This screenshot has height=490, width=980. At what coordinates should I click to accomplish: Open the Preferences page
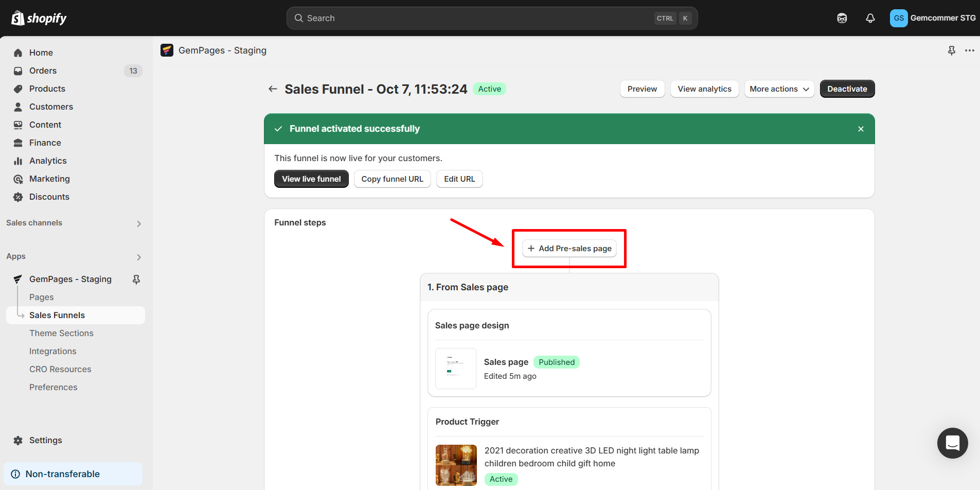pyautogui.click(x=54, y=387)
